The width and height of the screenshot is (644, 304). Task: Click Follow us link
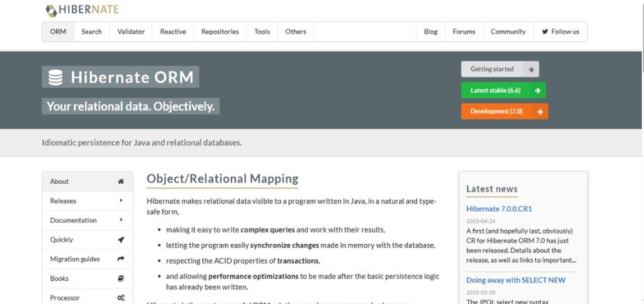point(561,31)
